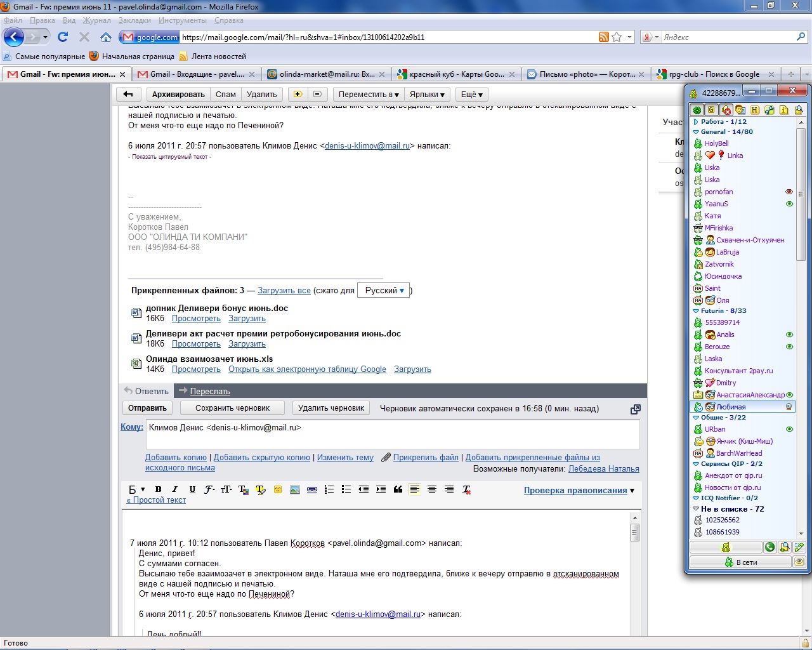Viewport: 812px width, 650px height.
Task: Click the Прикрепить файл link
Action: point(425,457)
